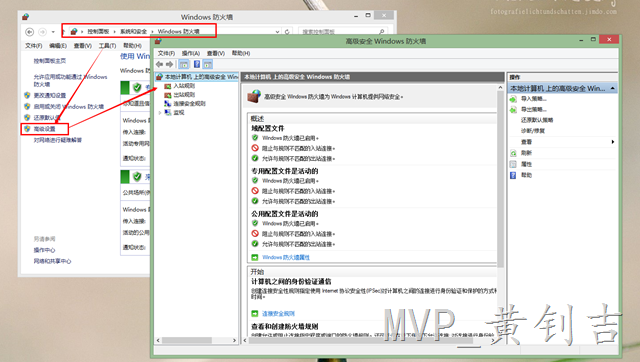Screen dimensions: 640x362
Task: Click 属性 properties icon in actions pane
Action: coord(513,164)
